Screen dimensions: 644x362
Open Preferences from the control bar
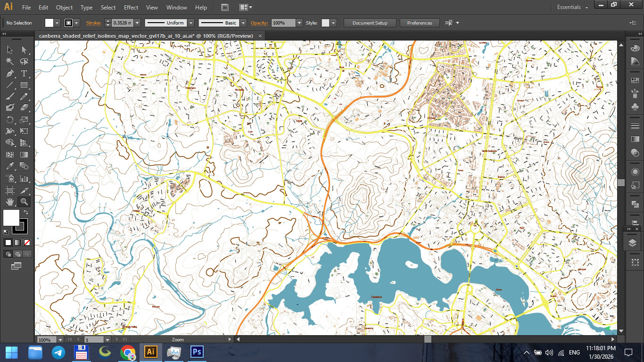coord(419,23)
